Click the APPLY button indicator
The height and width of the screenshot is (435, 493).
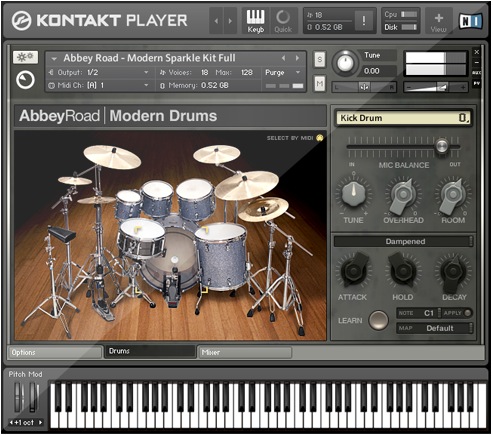click(468, 313)
